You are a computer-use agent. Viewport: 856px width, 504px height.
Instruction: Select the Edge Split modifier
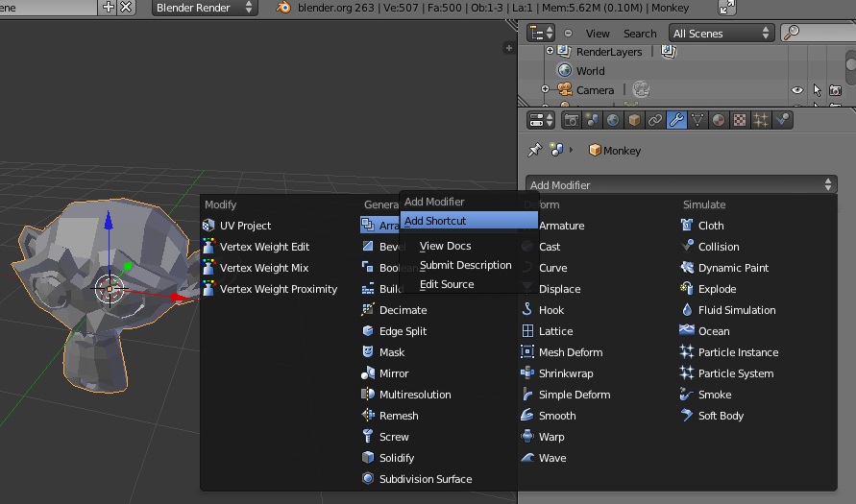coord(403,331)
